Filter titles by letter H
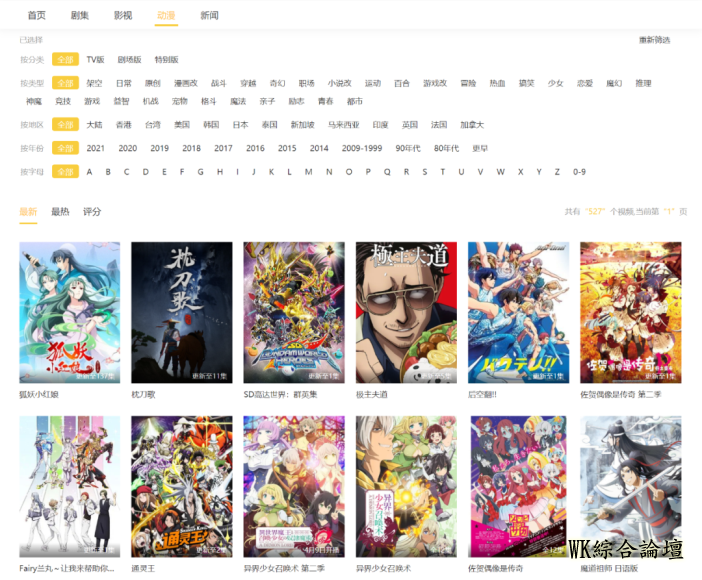 pyautogui.click(x=220, y=172)
